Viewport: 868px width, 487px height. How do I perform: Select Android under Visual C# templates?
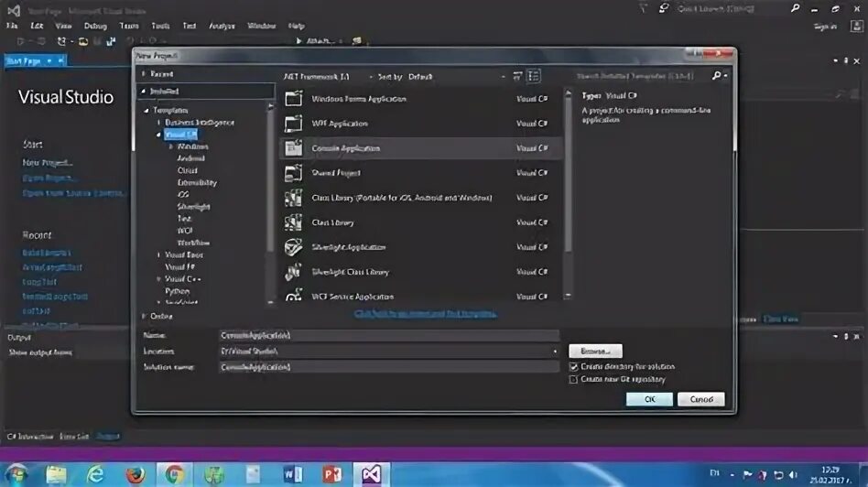(x=191, y=158)
